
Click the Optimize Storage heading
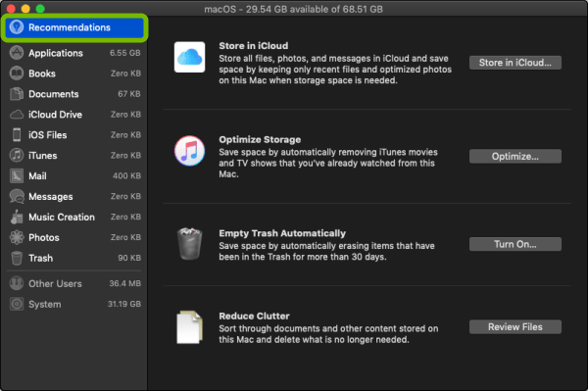[260, 139]
